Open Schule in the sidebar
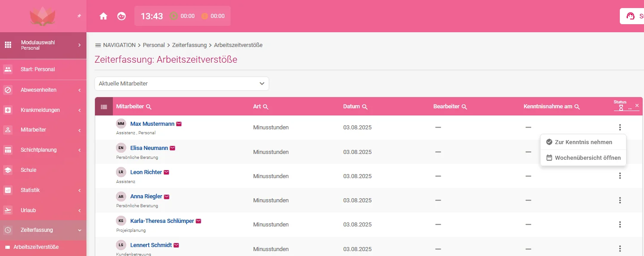This screenshot has width=644, height=256. click(43, 170)
